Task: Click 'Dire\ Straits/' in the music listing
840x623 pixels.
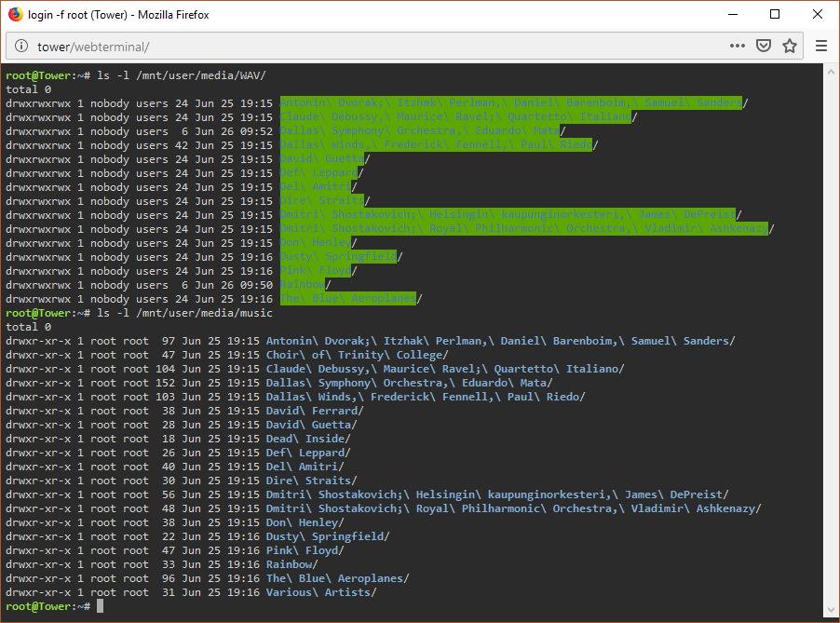Action: point(312,481)
